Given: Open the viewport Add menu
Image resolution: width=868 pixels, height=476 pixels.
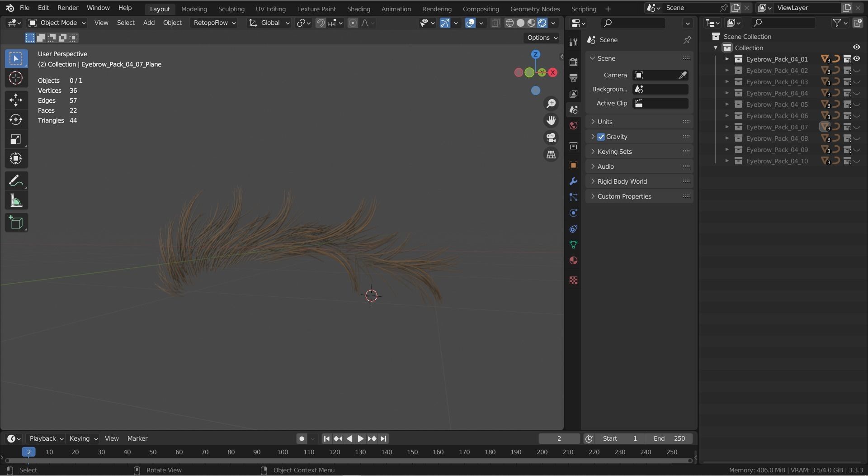Looking at the screenshot, I should tap(149, 23).
